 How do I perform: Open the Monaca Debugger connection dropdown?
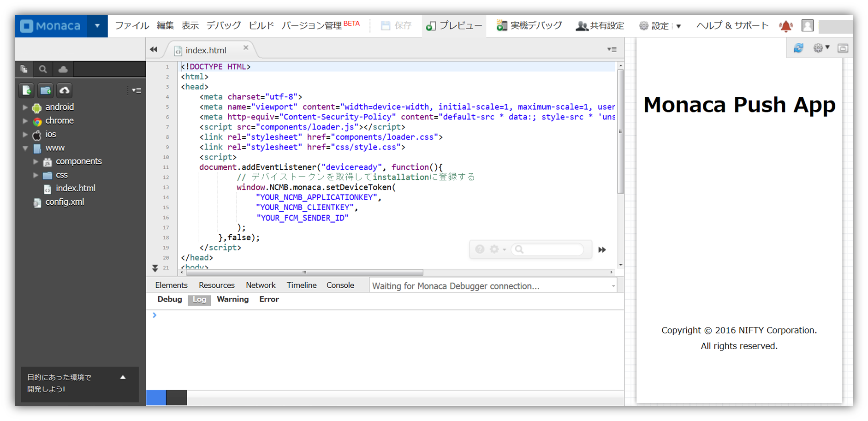point(493,286)
